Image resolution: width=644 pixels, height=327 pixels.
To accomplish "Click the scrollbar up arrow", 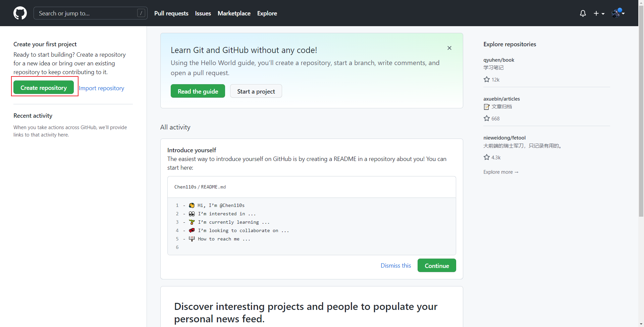I will point(641,3).
